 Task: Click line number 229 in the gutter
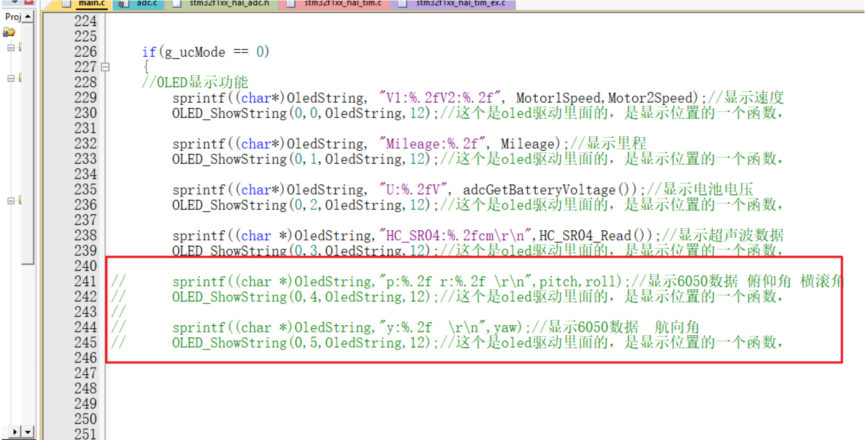click(x=86, y=98)
